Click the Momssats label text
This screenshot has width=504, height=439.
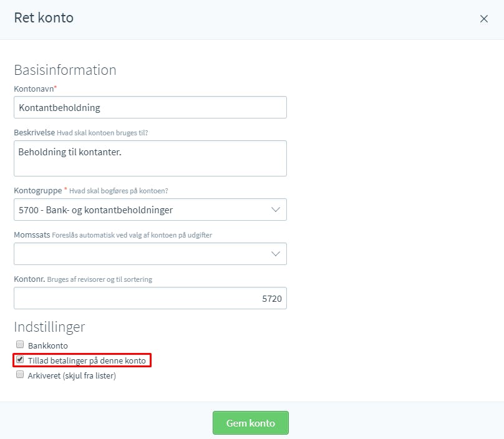coord(32,235)
